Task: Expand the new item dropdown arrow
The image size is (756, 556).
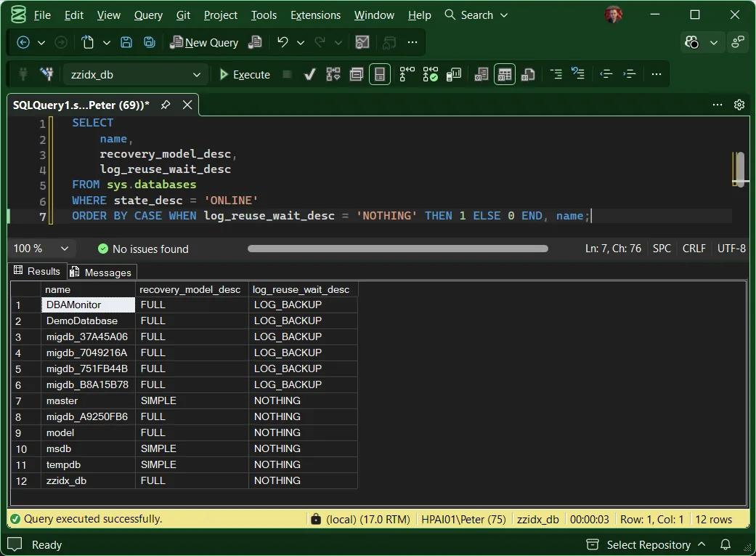Action: click(x=107, y=43)
